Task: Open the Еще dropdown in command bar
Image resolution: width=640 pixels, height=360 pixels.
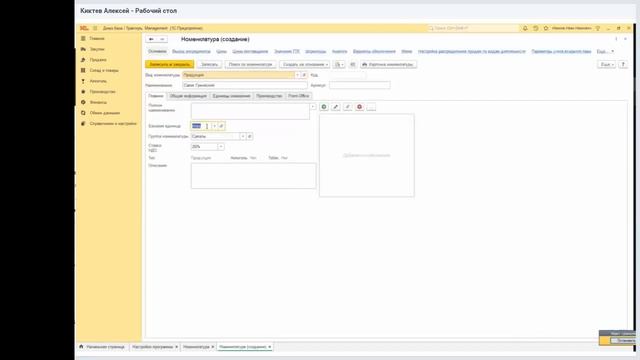Action: click(607, 64)
